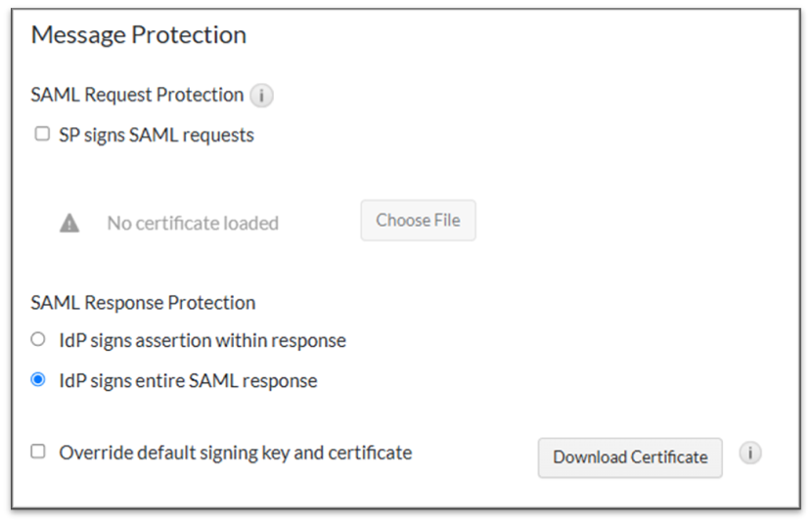Screen dimensions: 812x523
Task: Select IdP signs entire SAML response radio
Action: [x=38, y=380]
